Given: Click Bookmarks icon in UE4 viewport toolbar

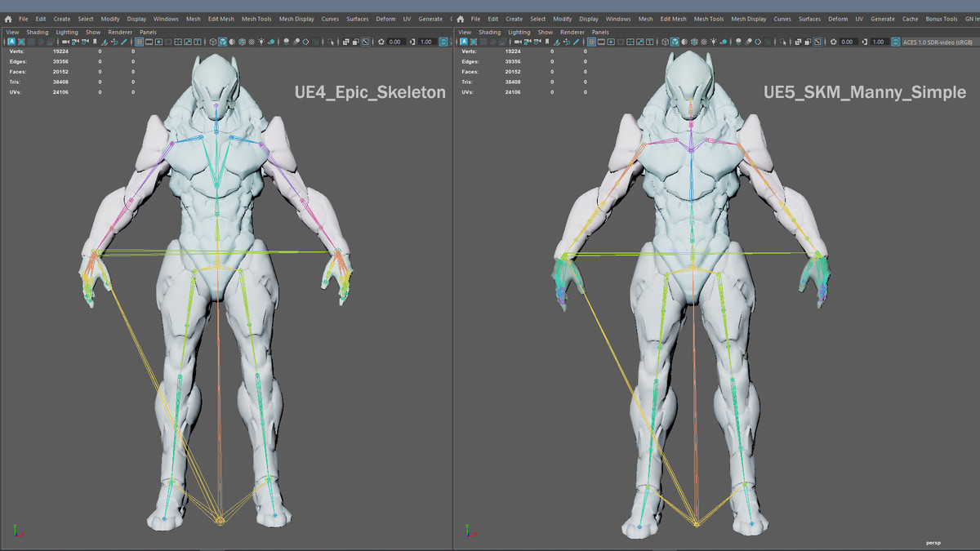Looking at the screenshot, I should tap(95, 42).
